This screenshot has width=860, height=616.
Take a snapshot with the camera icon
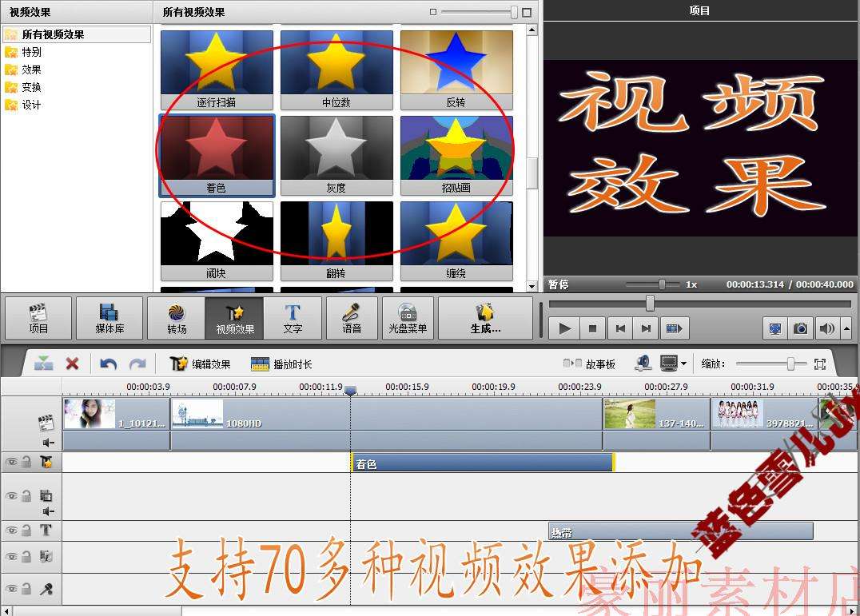799,328
